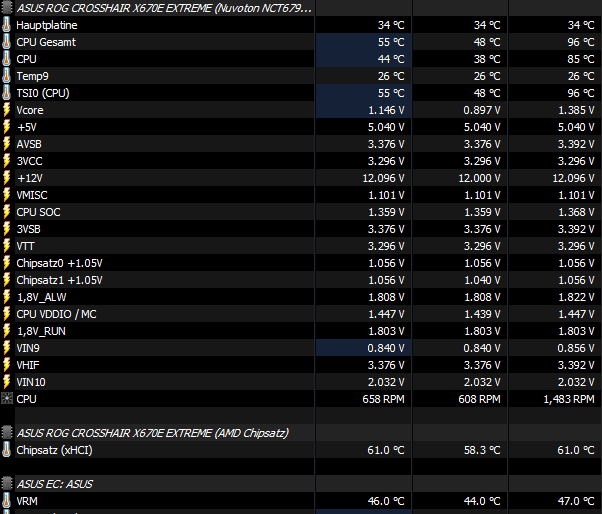
Task: Click the 5.040 V current value in +5V row
Action: (386, 127)
